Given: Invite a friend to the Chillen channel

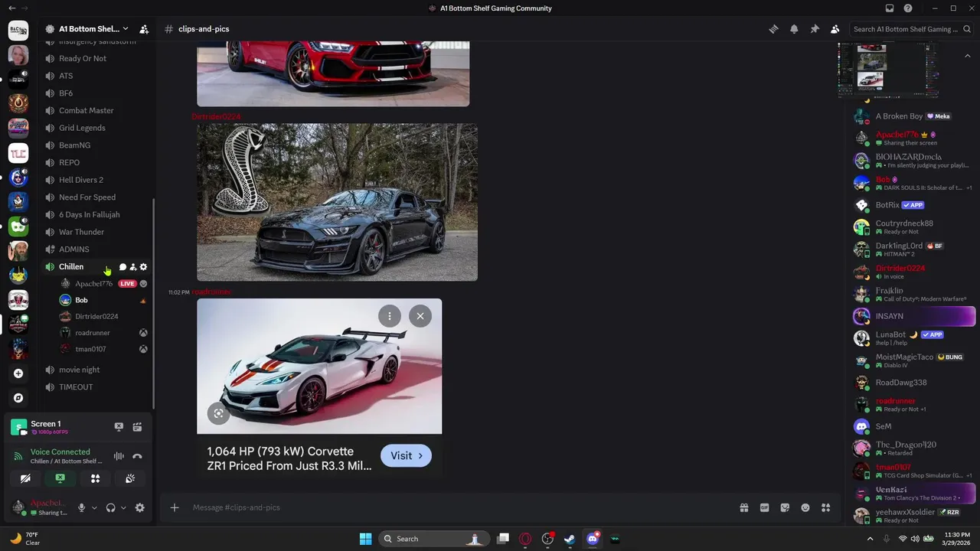Looking at the screenshot, I should click(132, 267).
